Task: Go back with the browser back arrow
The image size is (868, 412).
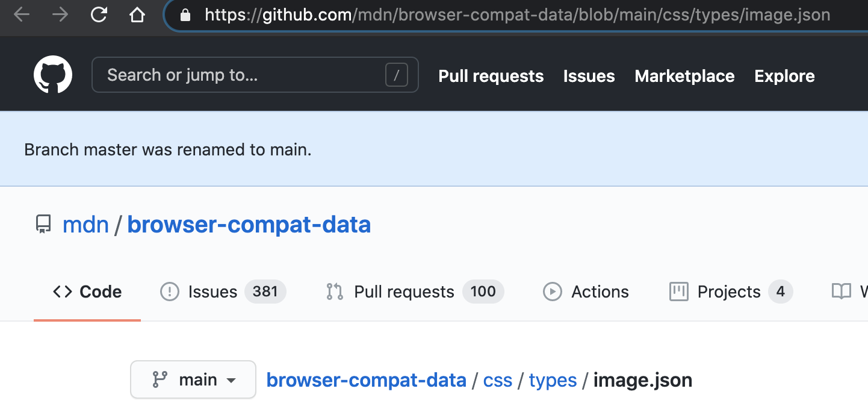Action: point(22,14)
